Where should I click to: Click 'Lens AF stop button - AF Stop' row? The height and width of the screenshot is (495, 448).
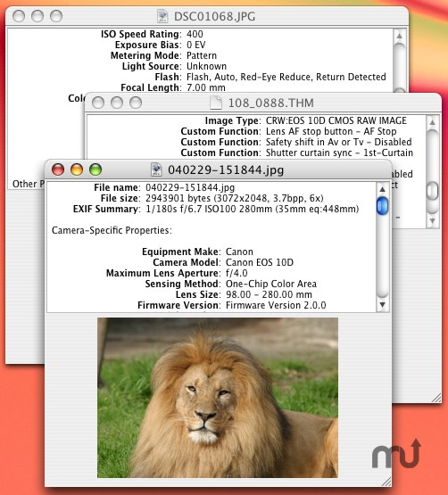pos(331,131)
